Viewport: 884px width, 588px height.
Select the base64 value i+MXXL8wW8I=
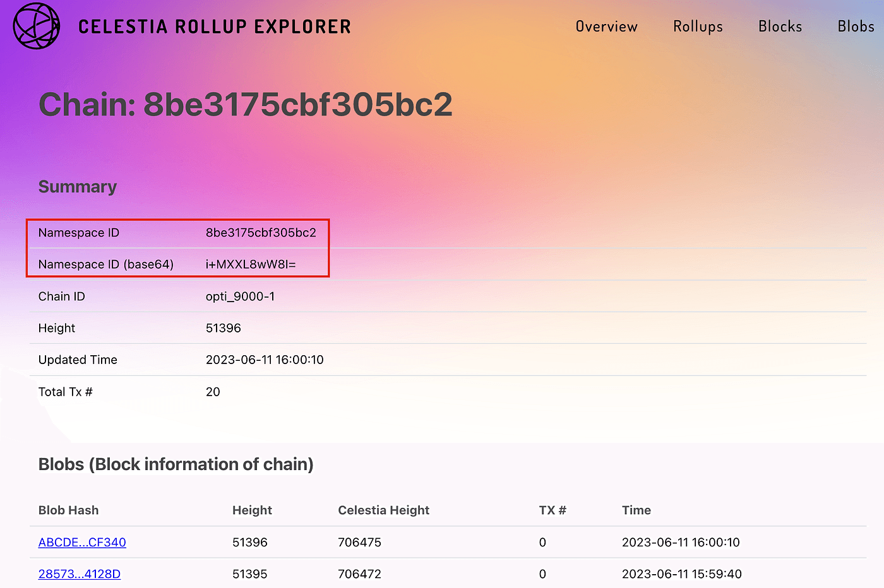pyautogui.click(x=251, y=264)
